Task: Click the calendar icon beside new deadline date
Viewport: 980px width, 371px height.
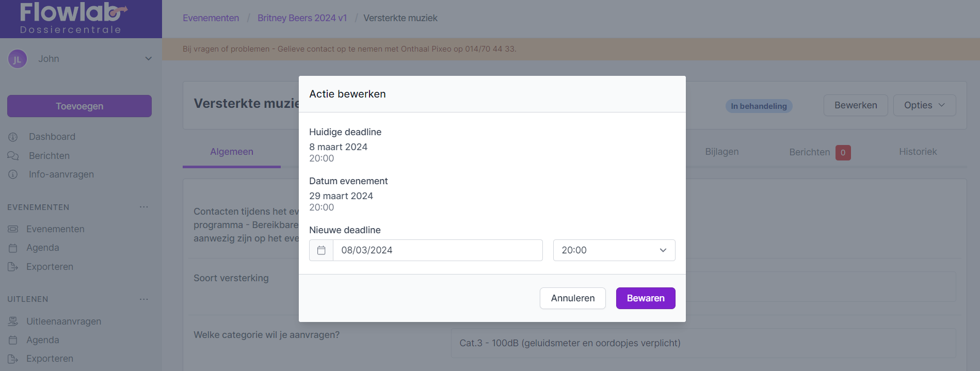Action: pos(321,250)
